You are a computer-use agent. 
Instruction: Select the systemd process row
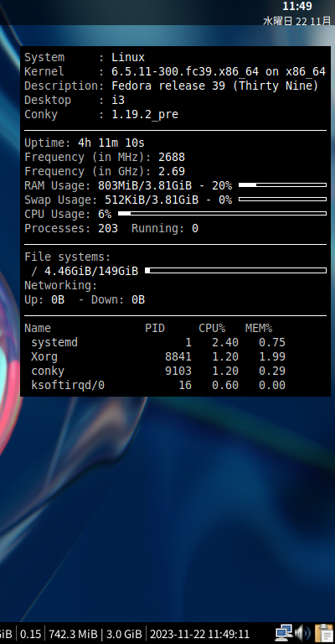158,342
